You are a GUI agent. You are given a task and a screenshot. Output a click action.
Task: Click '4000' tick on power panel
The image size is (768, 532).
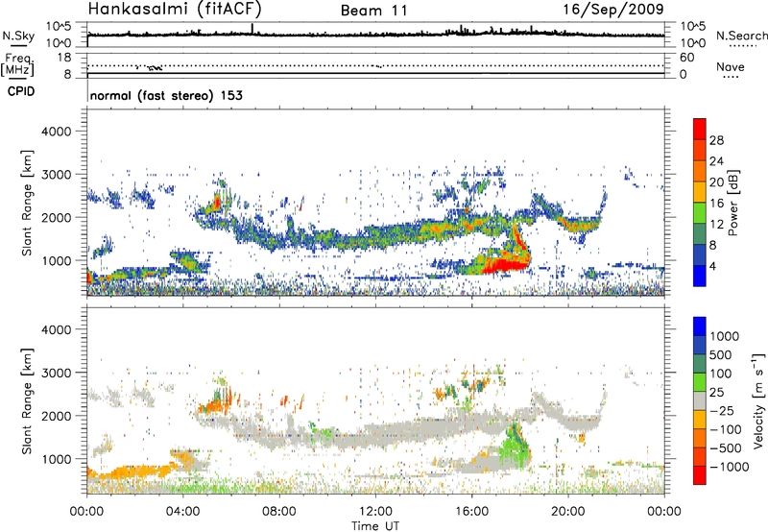pos(56,132)
